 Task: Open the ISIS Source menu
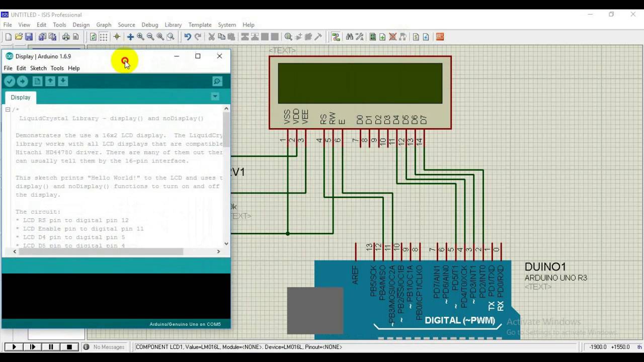126,25
